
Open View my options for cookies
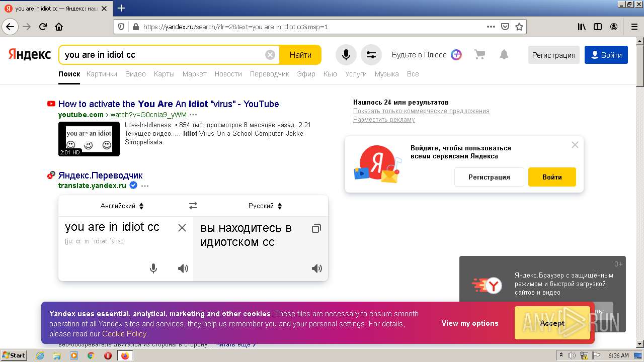(x=470, y=323)
